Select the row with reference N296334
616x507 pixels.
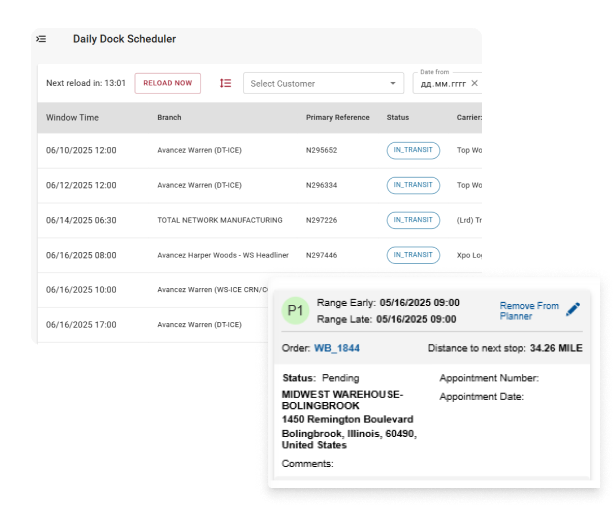tap(321, 185)
